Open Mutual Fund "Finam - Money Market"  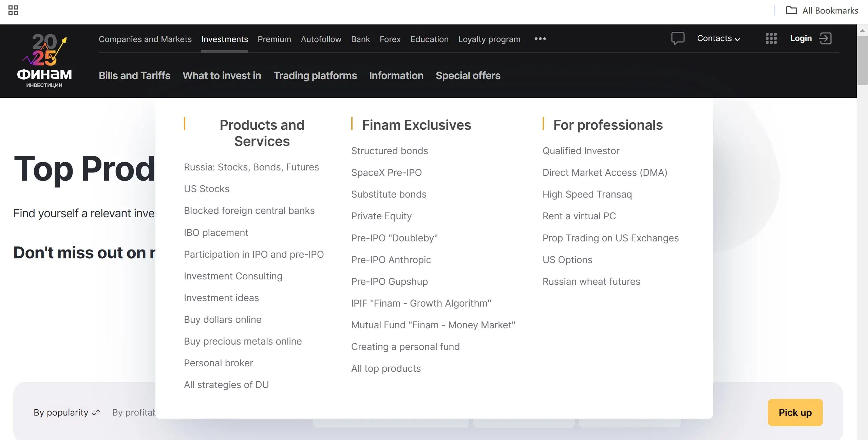point(433,325)
